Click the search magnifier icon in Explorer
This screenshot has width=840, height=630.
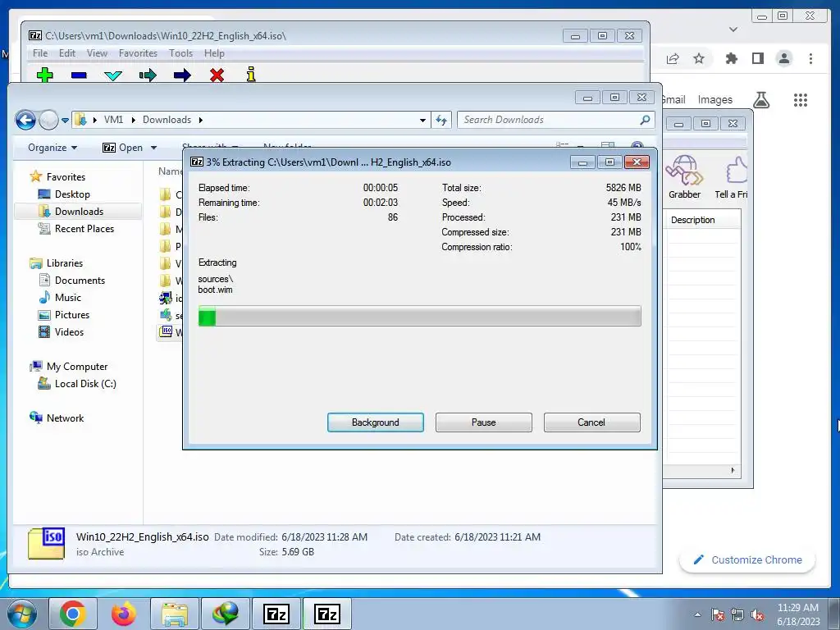pos(645,120)
